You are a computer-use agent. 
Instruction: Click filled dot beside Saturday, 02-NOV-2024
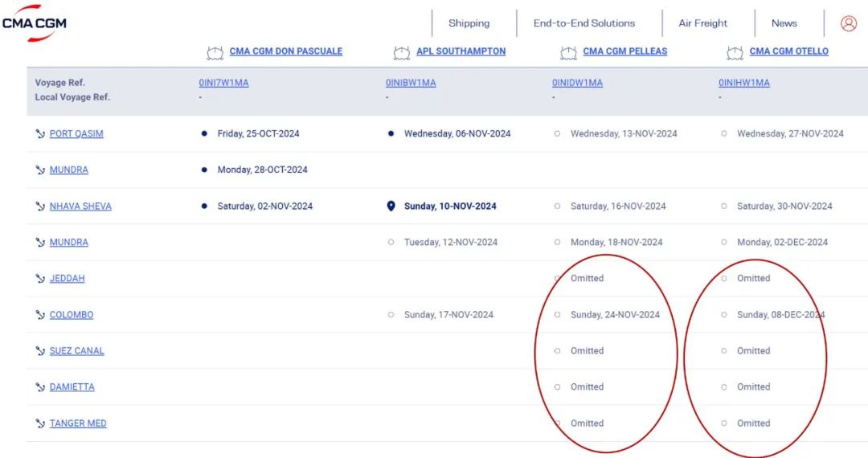click(204, 206)
